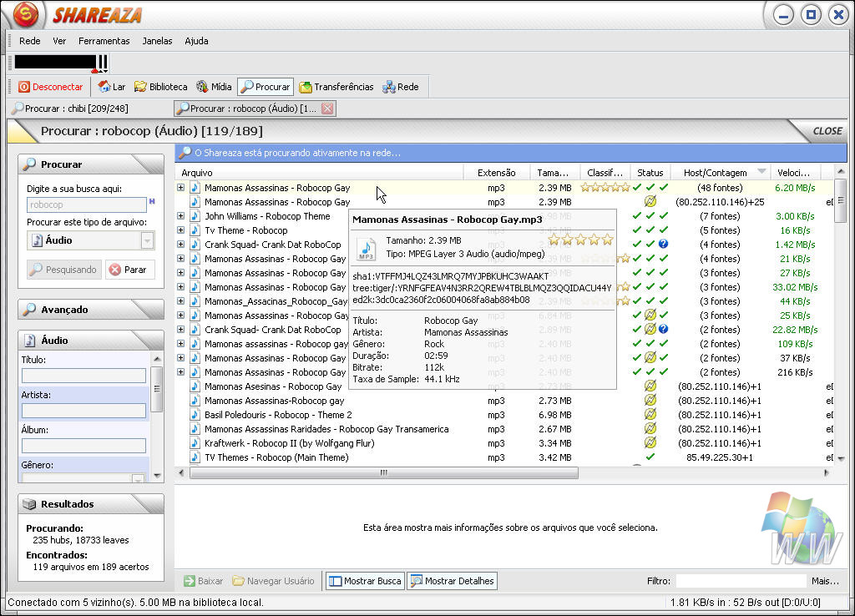Click music icon of John Williams row
855x616 pixels.
click(x=195, y=216)
